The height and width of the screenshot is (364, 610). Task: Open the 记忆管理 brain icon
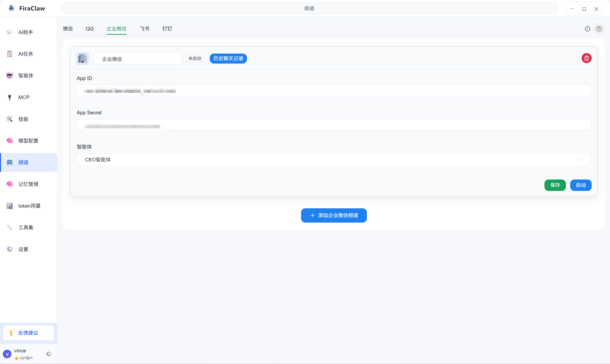click(x=10, y=184)
